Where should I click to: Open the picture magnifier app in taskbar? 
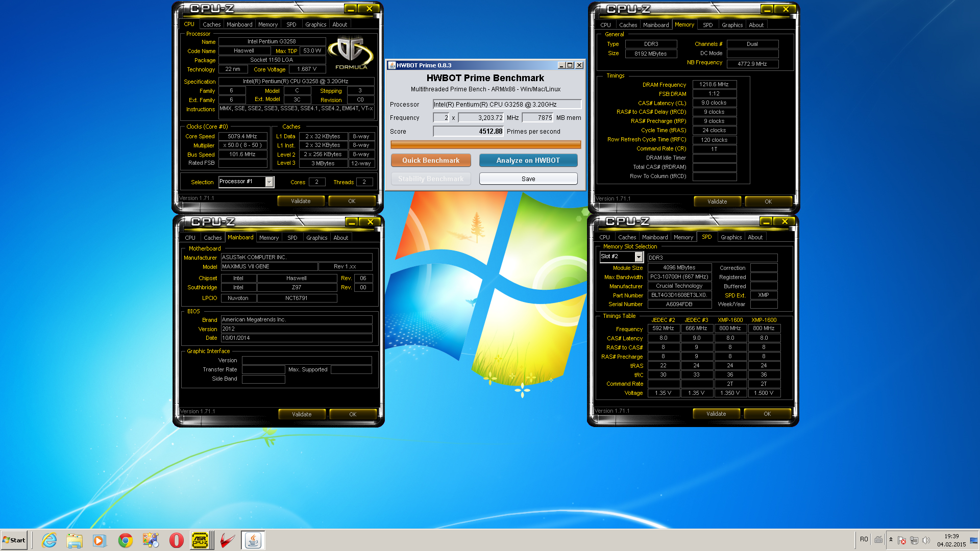[151, 540]
